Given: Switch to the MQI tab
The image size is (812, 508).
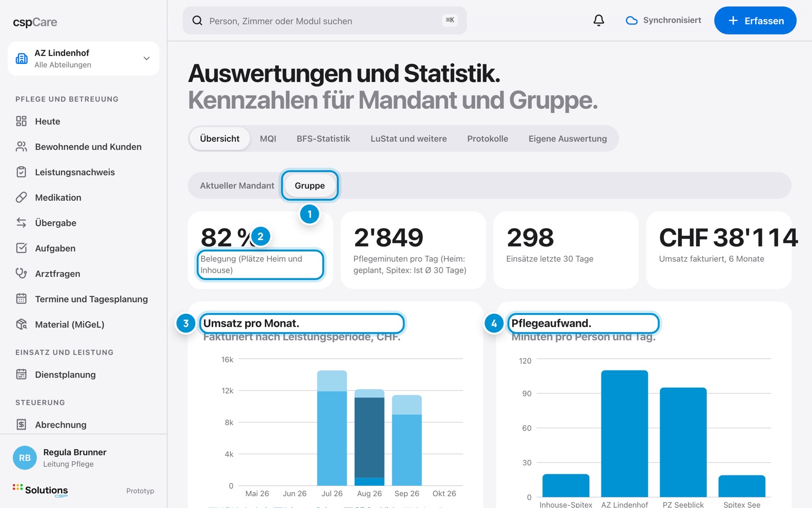Looking at the screenshot, I should 268,139.
